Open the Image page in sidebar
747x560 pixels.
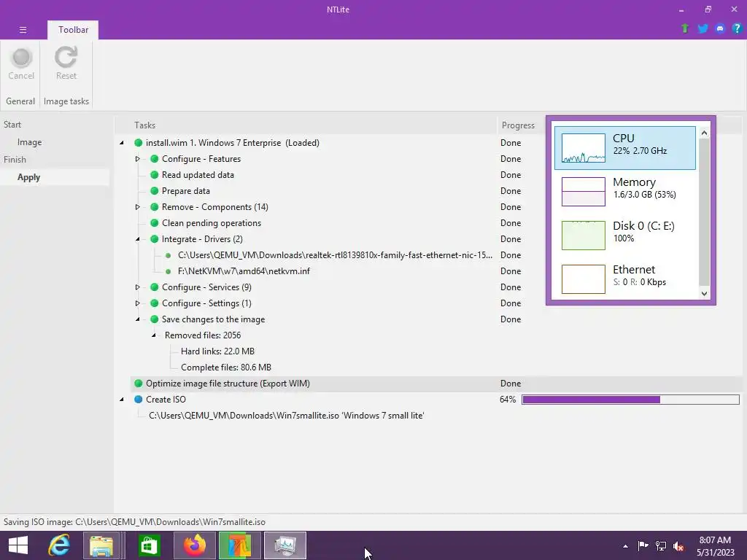tap(29, 142)
